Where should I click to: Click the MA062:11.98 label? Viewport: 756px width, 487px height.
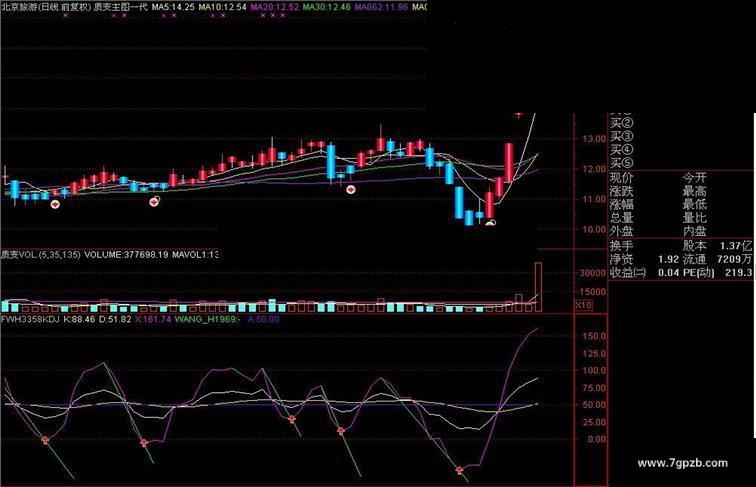[x=381, y=7]
